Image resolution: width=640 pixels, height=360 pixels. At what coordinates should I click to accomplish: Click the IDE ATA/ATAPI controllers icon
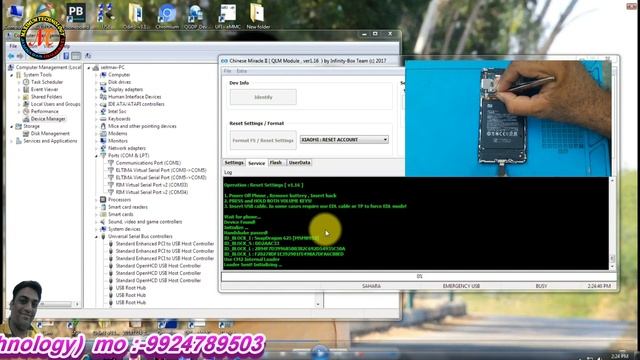103,104
